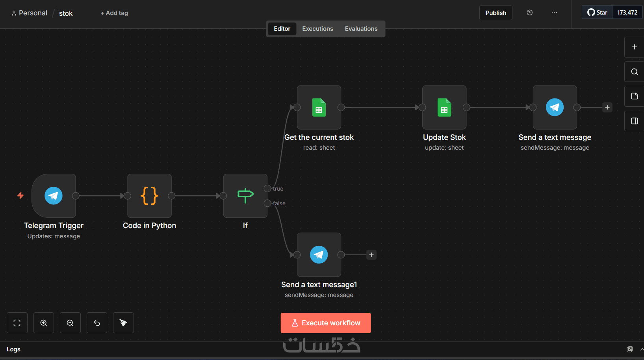Reset the canvas zoom level
Screen dimensions: 644x360
click(97, 323)
